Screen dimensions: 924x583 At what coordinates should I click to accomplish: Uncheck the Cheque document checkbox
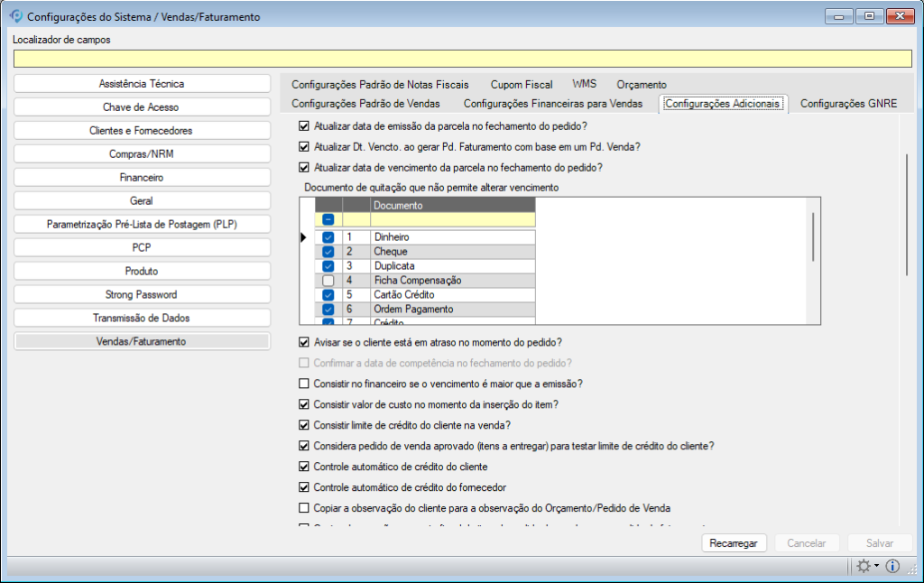tap(328, 252)
